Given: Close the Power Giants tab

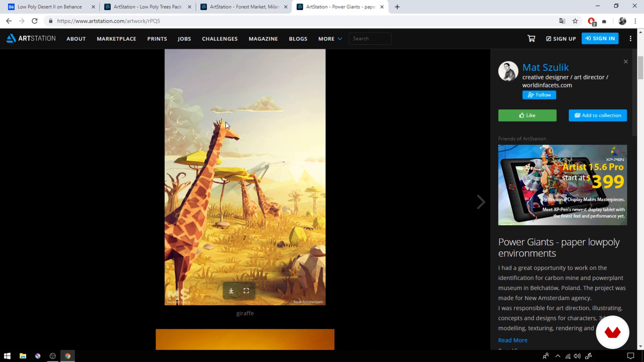Looking at the screenshot, I should 382,7.
